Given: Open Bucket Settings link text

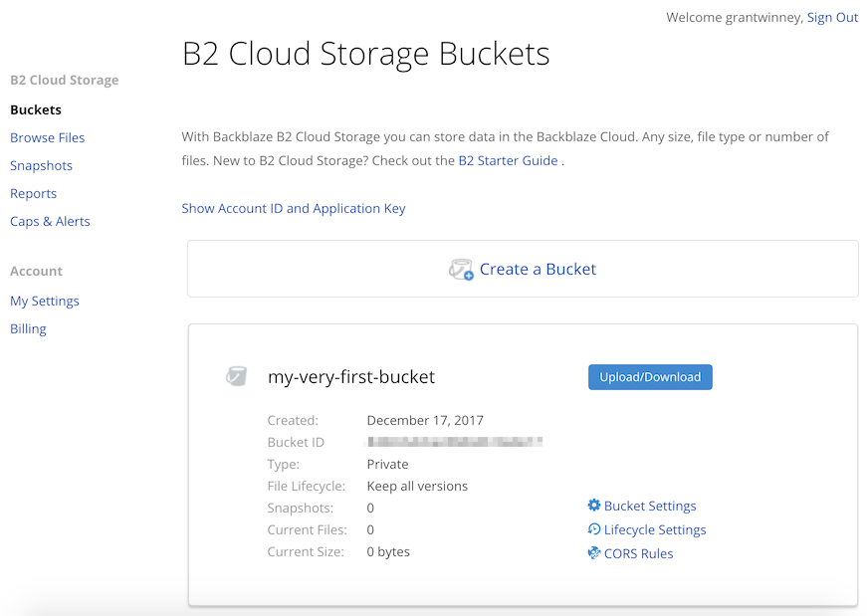Looking at the screenshot, I should (x=650, y=506).
